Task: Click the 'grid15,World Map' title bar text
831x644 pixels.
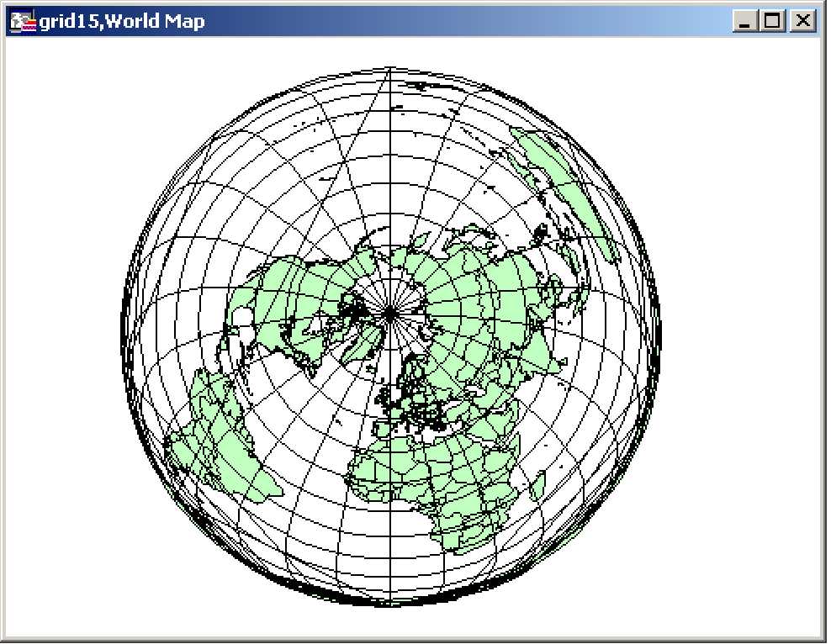Action: 122,21
